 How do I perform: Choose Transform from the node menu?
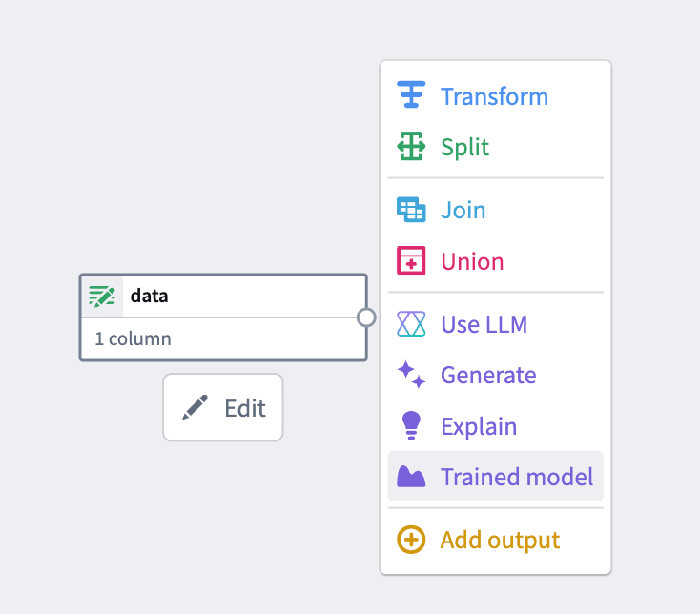click(496, 96)
